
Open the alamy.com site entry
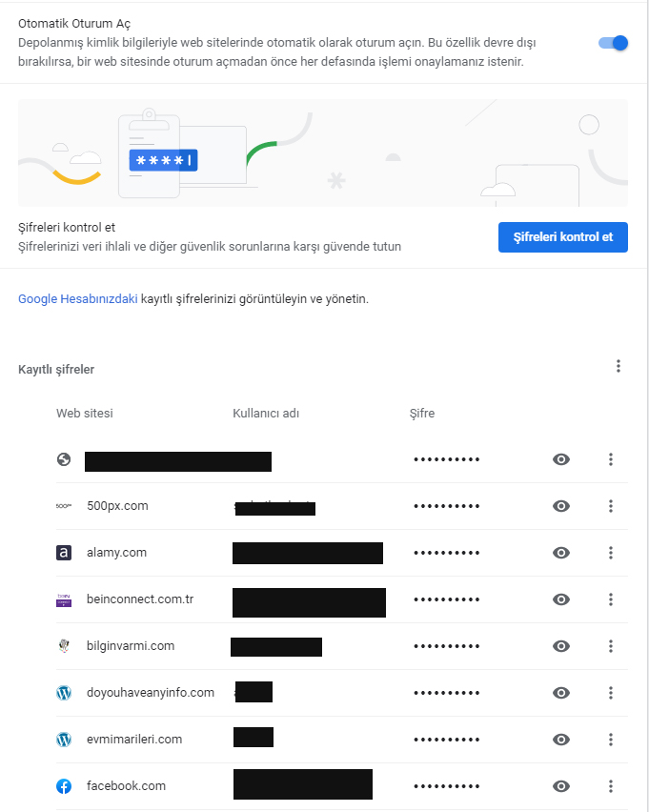pyautogui.click(x=116, y=553)
